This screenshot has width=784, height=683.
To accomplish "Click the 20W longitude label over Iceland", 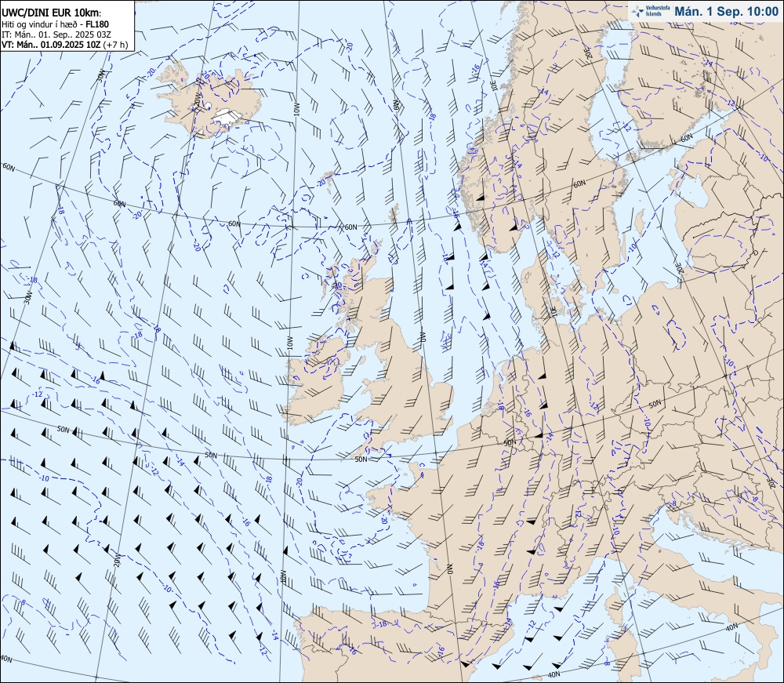I will point(198,98).
